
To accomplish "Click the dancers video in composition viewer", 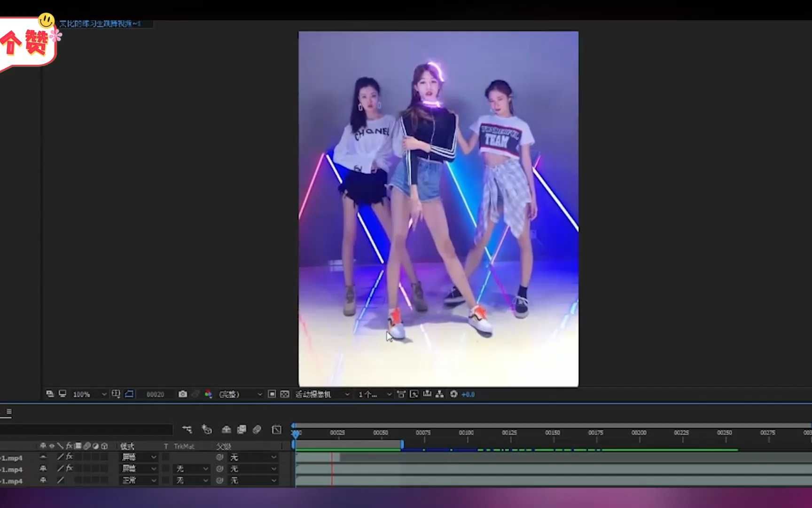I will pos(438,209).
